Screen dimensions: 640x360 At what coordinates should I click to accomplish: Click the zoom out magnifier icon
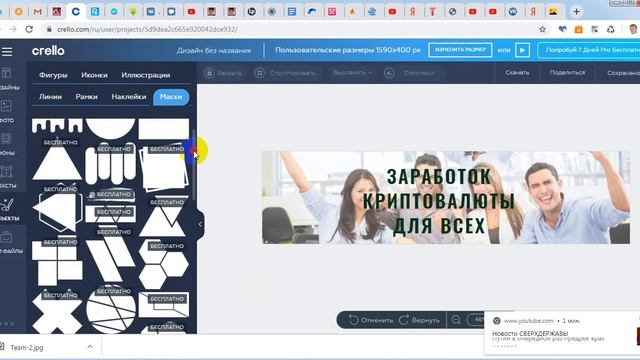(456, 320)
